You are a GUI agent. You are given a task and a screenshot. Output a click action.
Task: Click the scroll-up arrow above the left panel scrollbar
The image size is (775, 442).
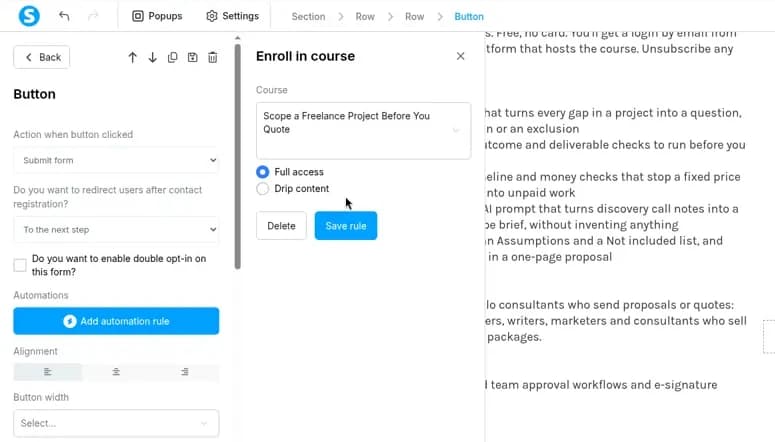[238, 38]
